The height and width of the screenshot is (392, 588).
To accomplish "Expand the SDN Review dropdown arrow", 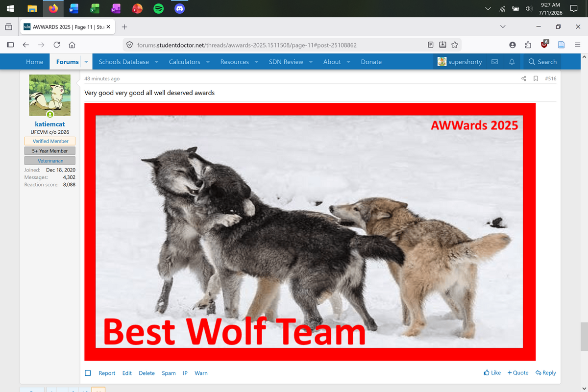I will (311, 62).
